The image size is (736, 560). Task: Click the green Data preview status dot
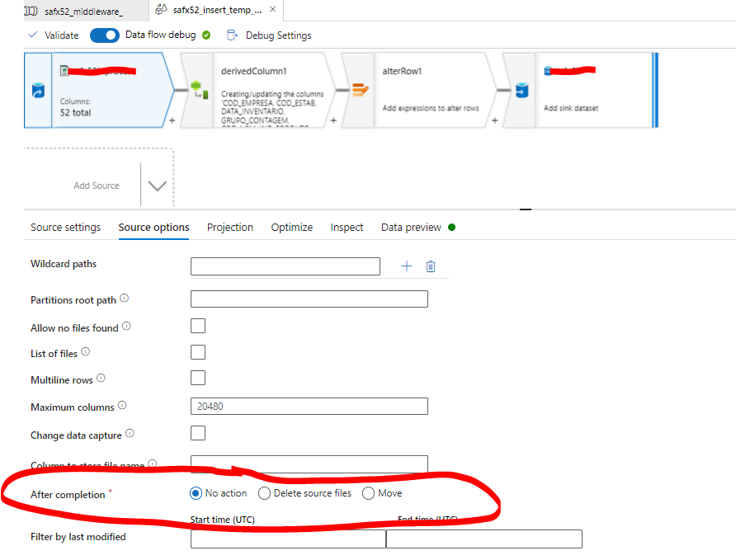click(x=451, y=228)
